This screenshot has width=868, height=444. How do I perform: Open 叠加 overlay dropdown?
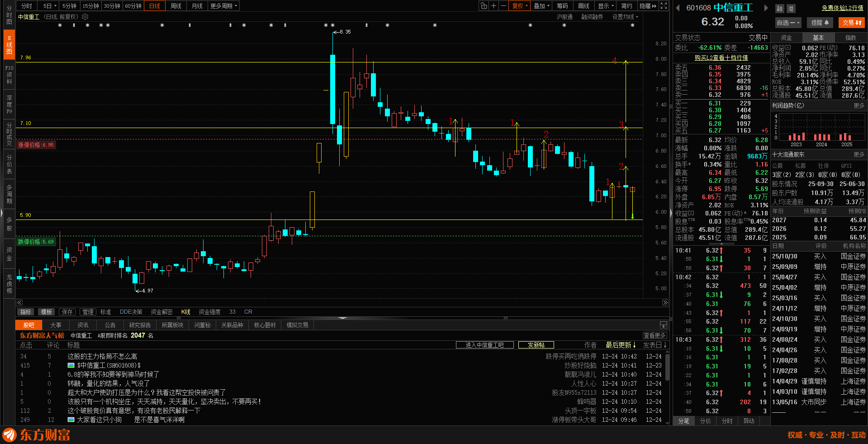(541, 6)
